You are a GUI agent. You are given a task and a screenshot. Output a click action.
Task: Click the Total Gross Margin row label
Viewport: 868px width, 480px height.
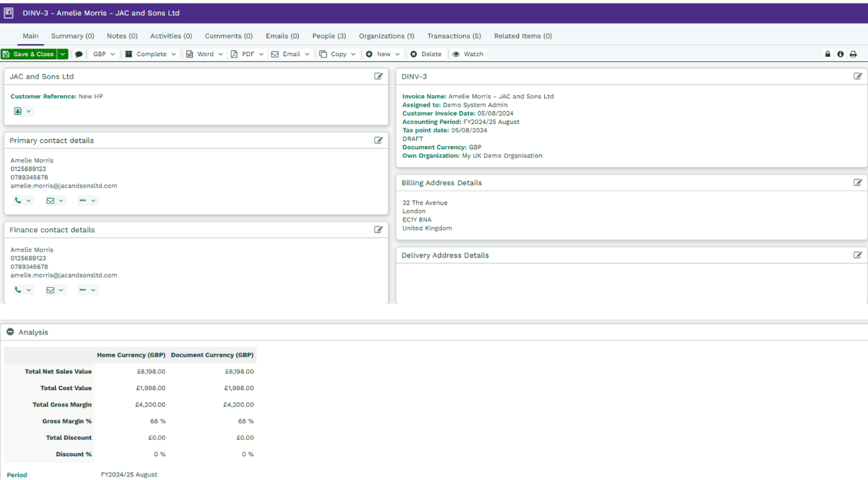(x=62, y=405)
